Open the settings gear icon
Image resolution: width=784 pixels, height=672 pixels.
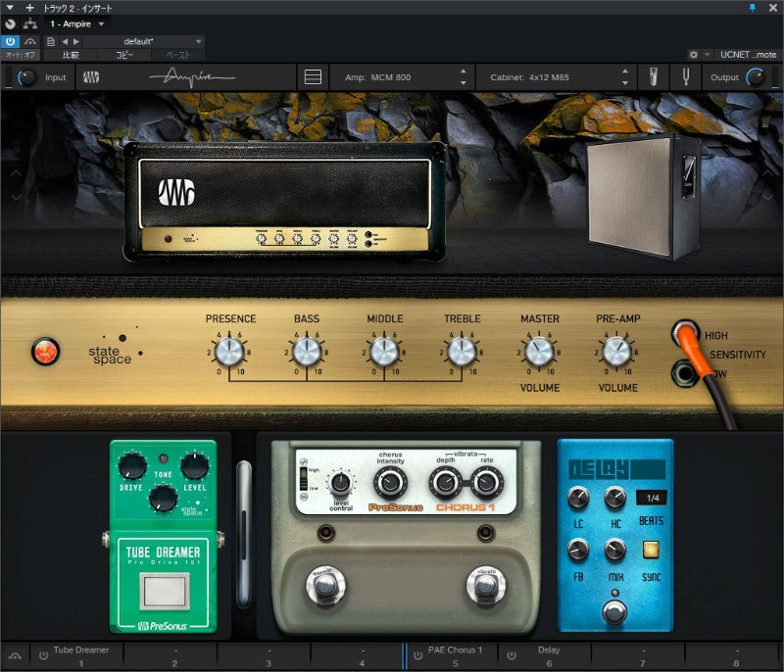(694, 55)
